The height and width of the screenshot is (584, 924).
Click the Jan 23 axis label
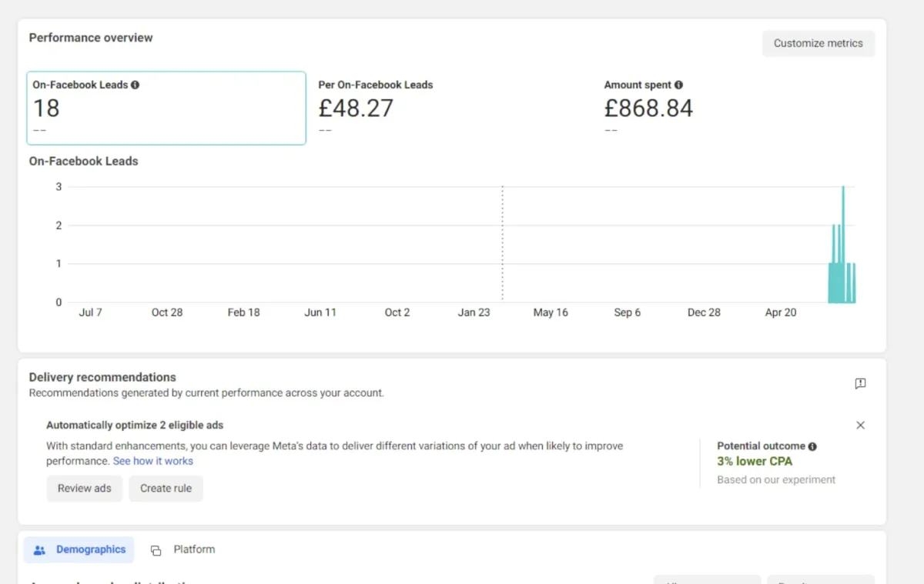[474, 312]
